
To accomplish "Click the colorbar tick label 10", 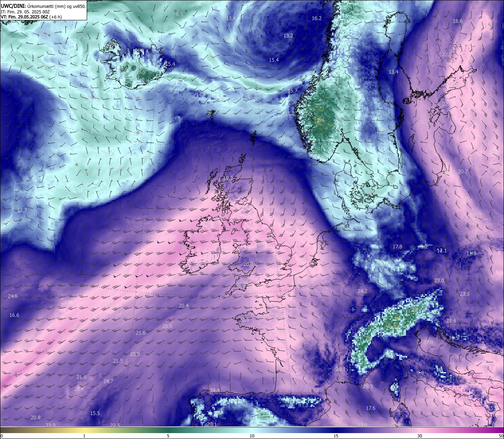I will click(252, 436).
